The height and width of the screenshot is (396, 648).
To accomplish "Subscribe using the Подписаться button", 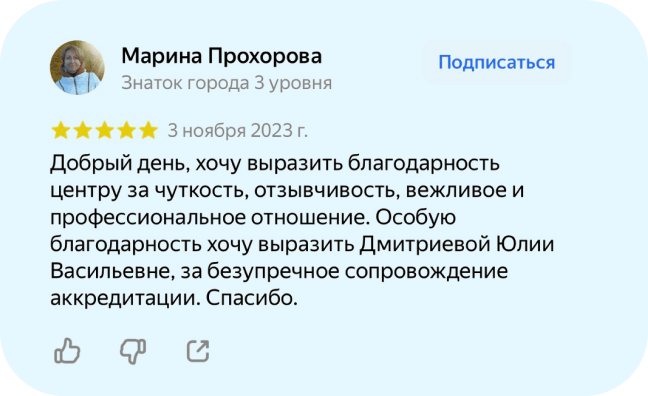I will 496,62.
